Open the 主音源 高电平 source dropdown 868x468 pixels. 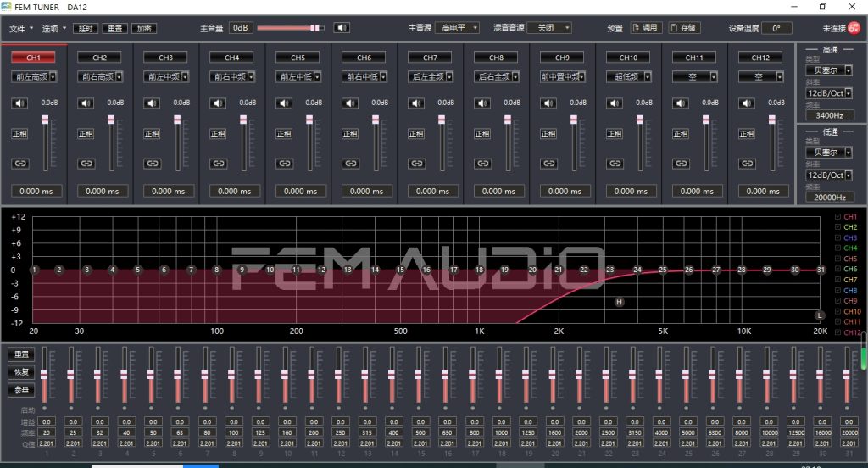(457, 28)
